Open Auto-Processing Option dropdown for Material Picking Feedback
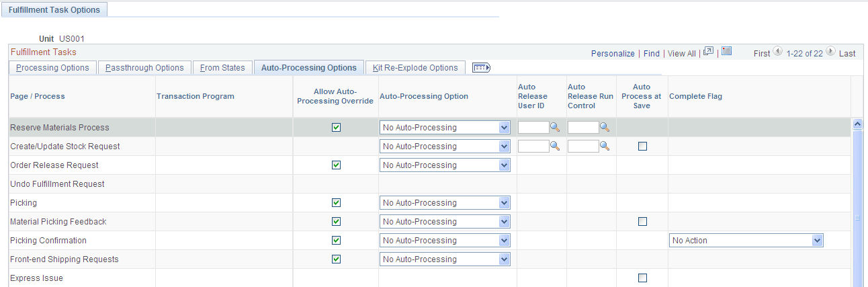 click(x=445, y=221)
